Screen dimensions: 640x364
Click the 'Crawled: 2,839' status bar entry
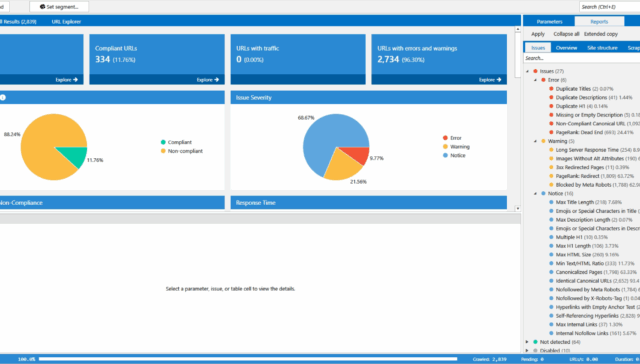(x=489, y=360)
